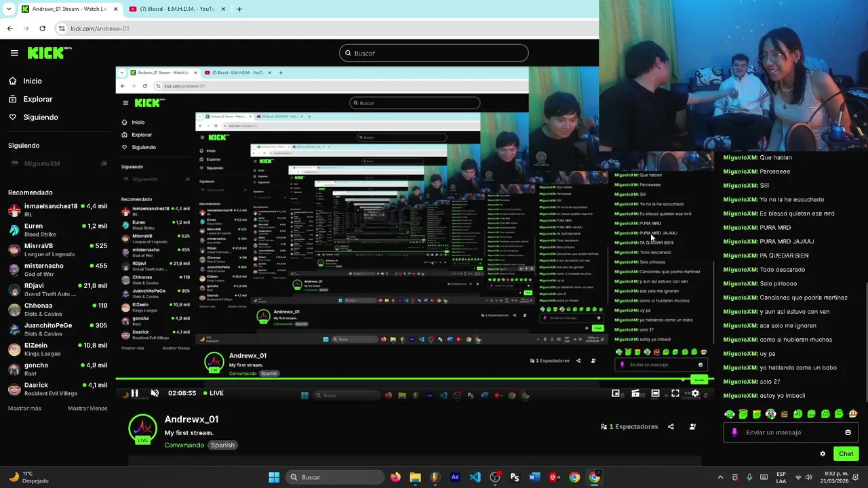The height and width of the screenshot is (488, 868).
Task: Open goncho Rust channel
Action: coord(58,369)
